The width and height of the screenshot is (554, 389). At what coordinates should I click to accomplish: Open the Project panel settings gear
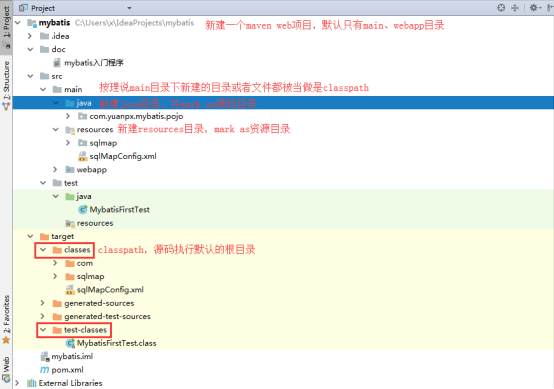(534, 8)
